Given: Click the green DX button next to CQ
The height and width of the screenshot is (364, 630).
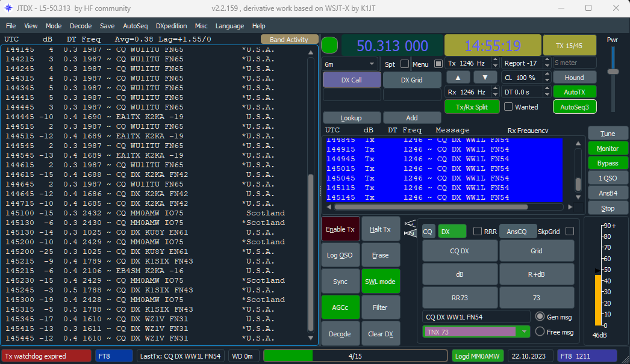Looking at the screenshot, I should coord(452,232).
